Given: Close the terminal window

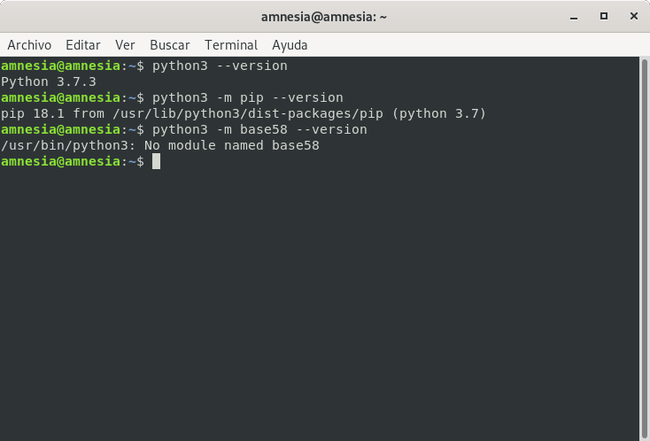Looking at the screenshot, I should (632, 16).
